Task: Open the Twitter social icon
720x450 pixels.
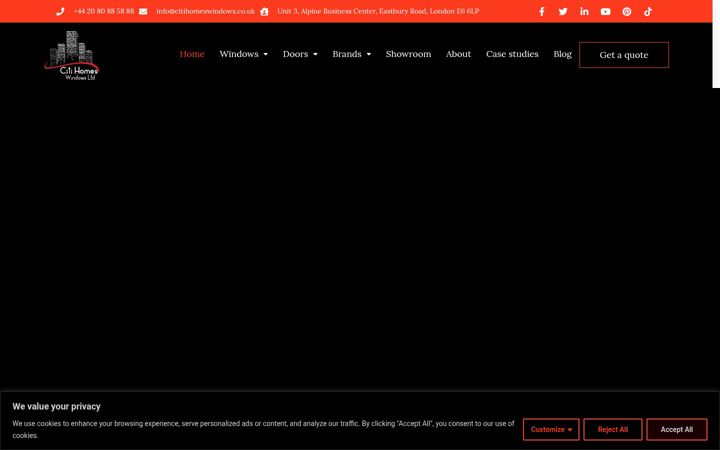Action: pos(563,11)
